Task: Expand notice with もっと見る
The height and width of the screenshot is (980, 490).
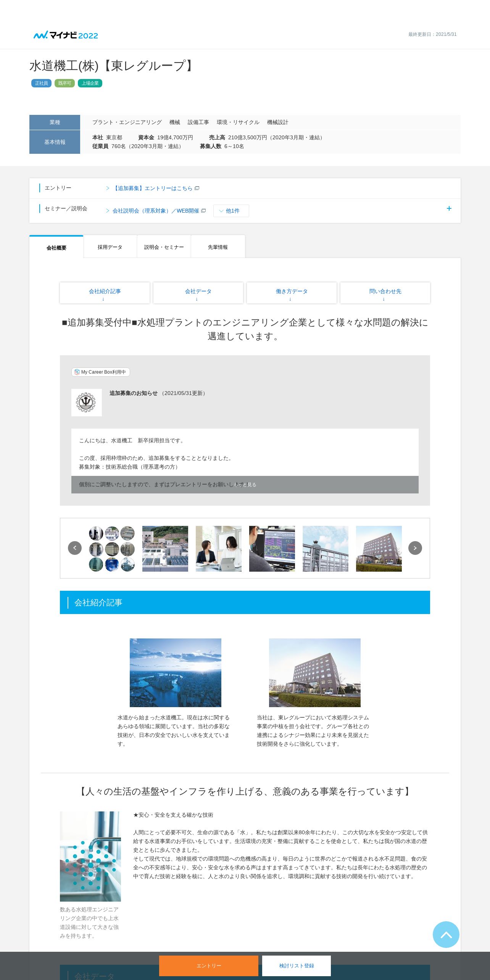Action: (x=245, y=485)
